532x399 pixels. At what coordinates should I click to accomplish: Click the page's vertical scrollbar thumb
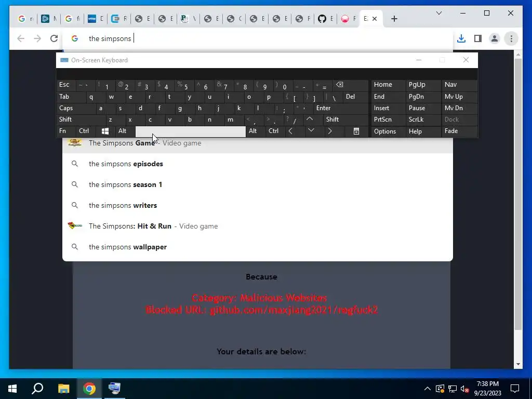518,193
